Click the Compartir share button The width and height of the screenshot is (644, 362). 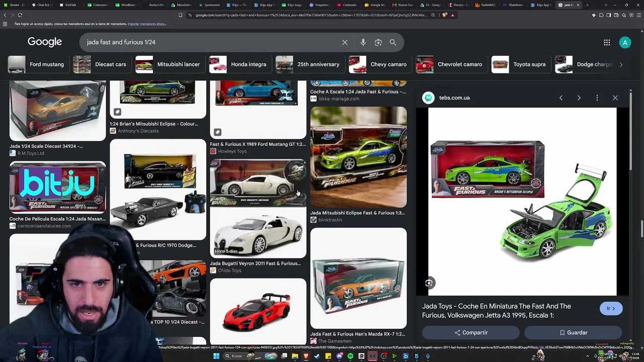click(x=471, y=332)
